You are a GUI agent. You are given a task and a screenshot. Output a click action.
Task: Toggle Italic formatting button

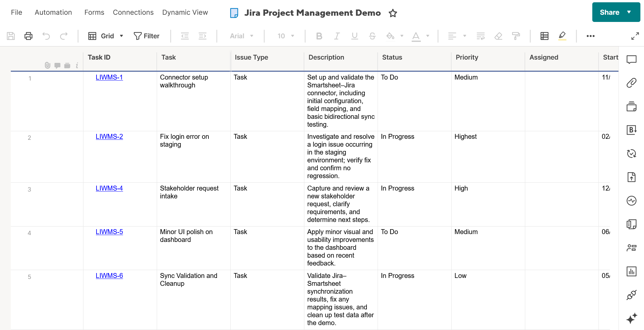337,36
